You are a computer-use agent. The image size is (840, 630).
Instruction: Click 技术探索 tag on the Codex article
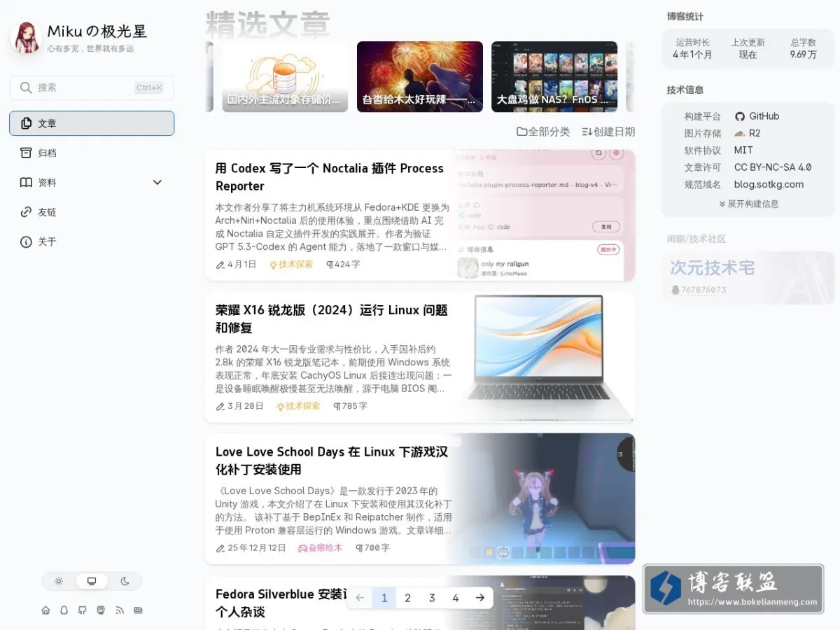click(x=290, y=265)
